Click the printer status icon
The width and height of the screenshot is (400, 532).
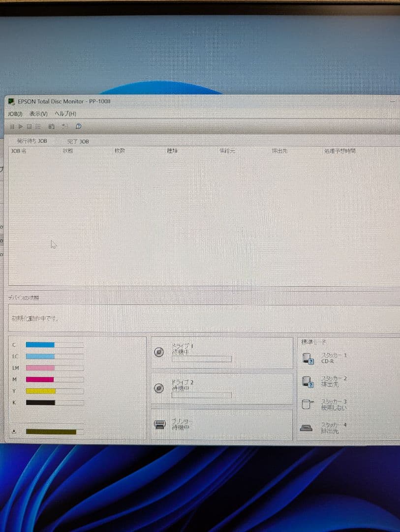[x=160, y=425]
